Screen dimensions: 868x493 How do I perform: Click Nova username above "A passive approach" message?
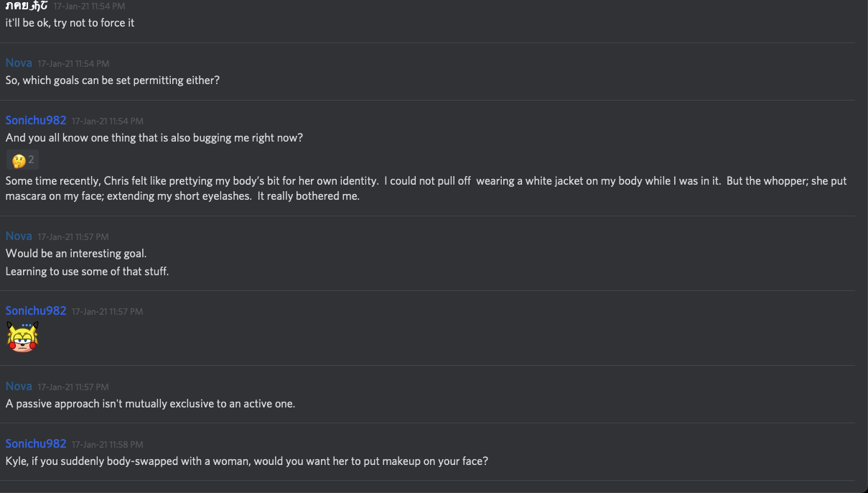[19, 387]
